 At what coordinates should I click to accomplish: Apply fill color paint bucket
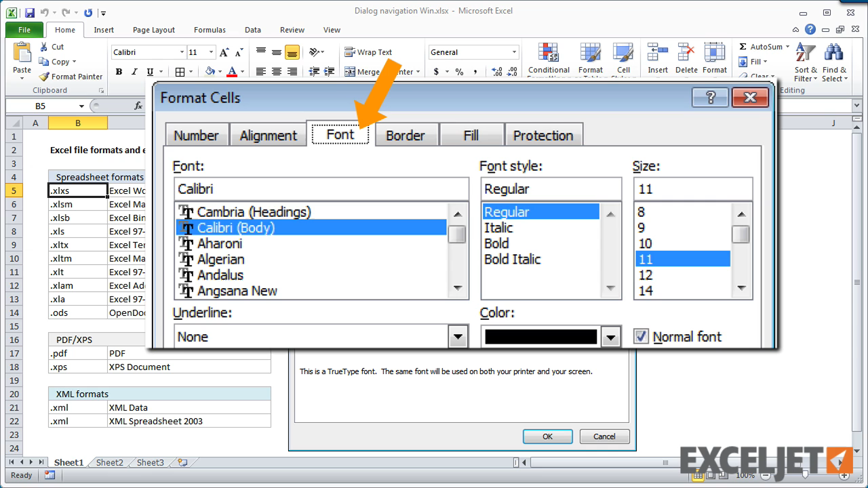(x=210, y=72)
